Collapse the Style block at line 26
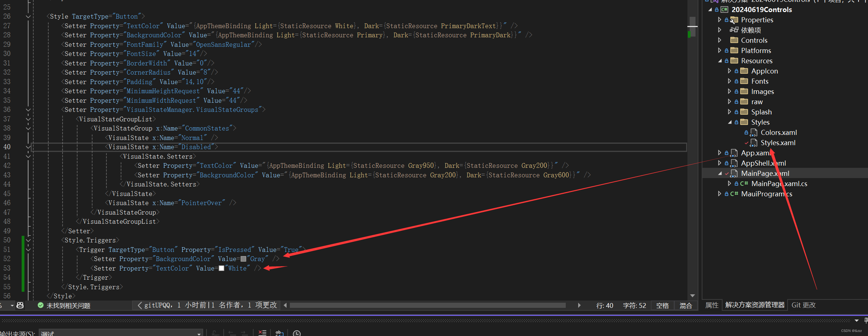868x336 pixels. click(x=28, y=16)
